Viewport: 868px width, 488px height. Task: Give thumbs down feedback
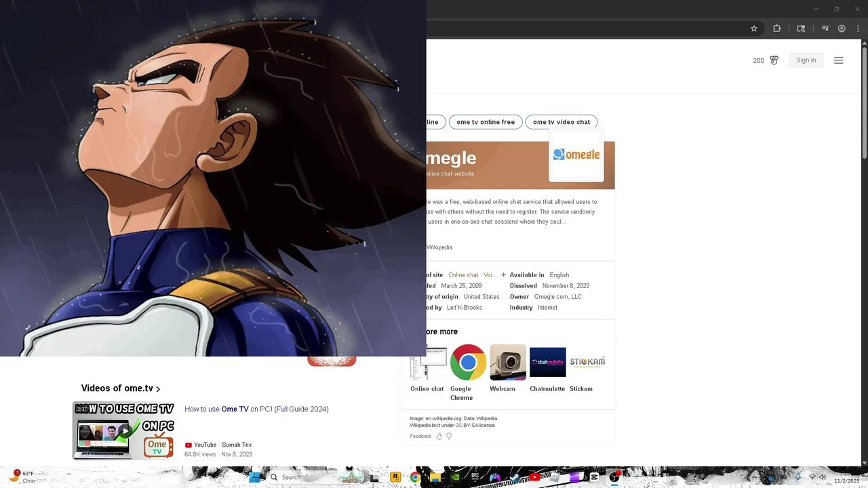[x=448, y=436]
